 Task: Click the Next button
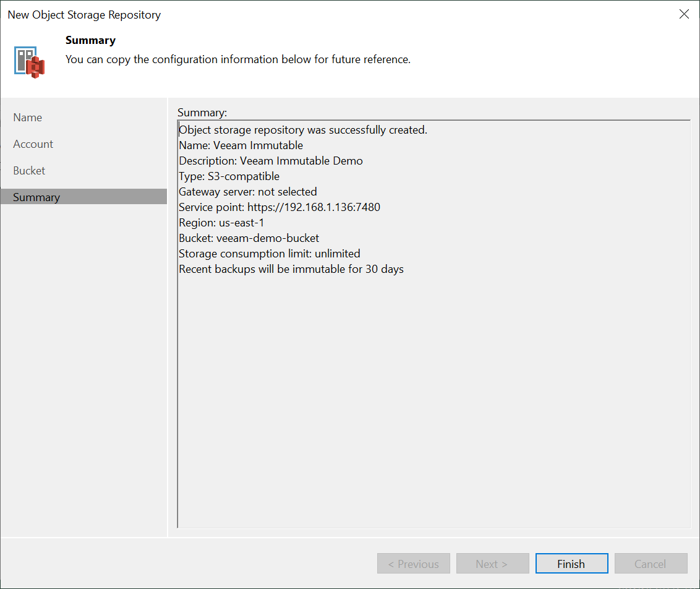[492, 564]
